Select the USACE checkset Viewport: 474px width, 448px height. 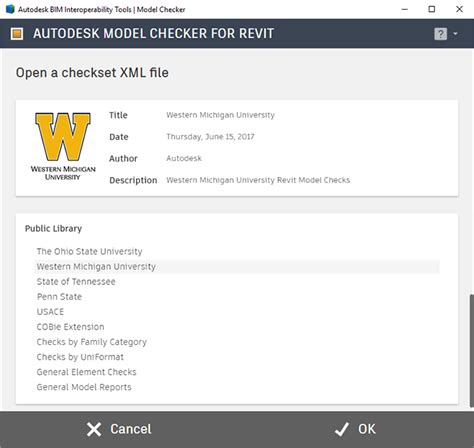50,312
